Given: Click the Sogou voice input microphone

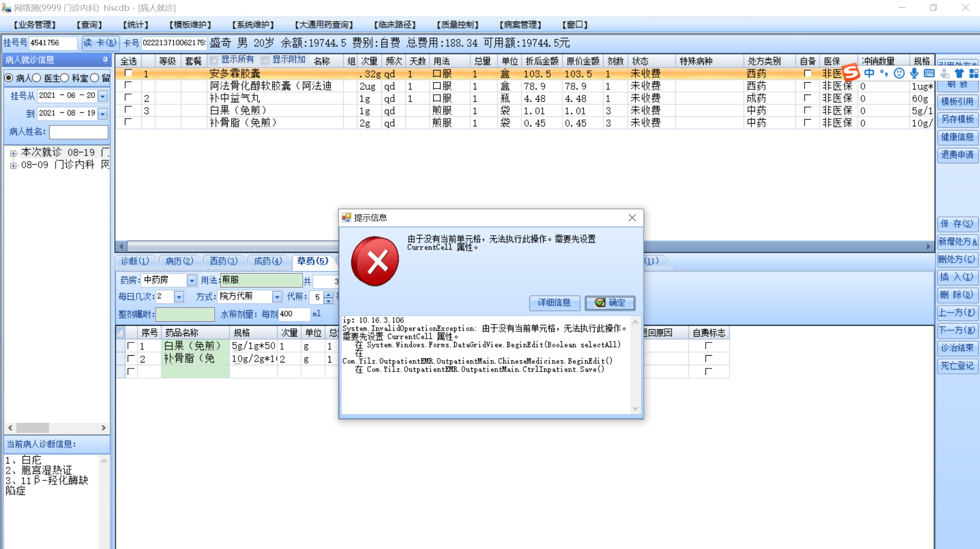Looking at the screenshot, I should (x=914, y=73).
